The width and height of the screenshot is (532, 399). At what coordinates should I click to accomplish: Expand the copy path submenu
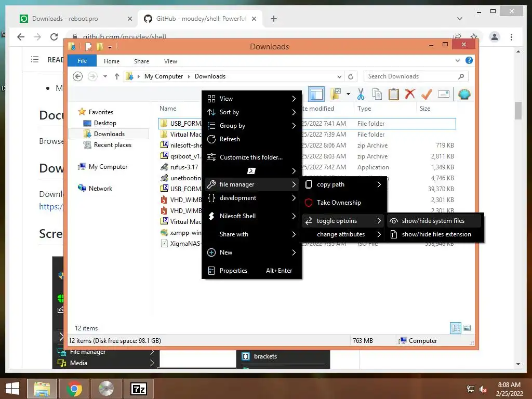click(343, 184)
